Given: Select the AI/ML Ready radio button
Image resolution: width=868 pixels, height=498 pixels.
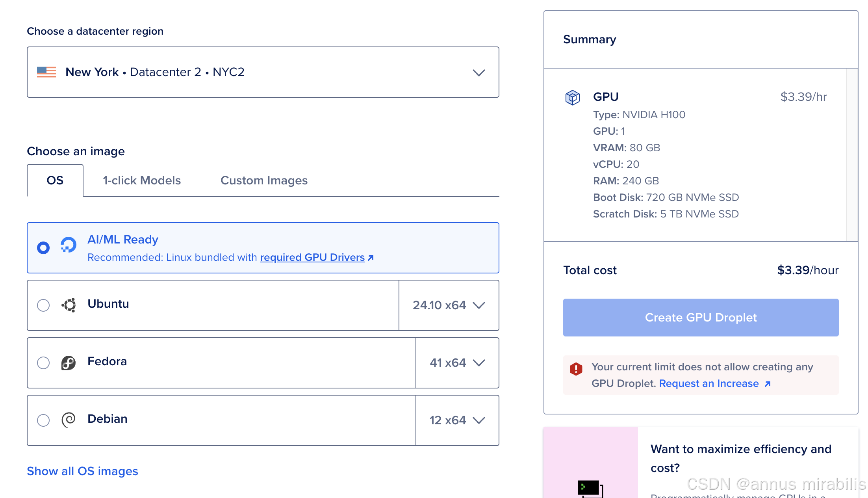Looking at the screenshot, I should pyautogui.click(x=43, y=248).
